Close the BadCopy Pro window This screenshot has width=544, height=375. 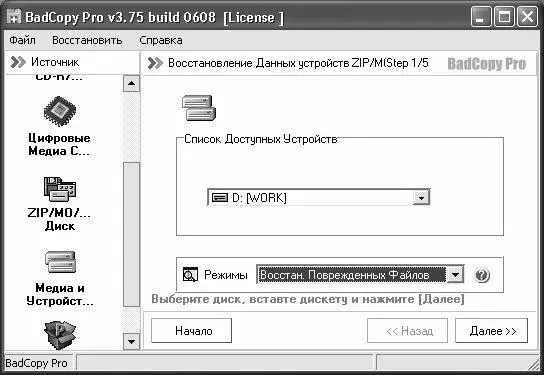[527, 17]
